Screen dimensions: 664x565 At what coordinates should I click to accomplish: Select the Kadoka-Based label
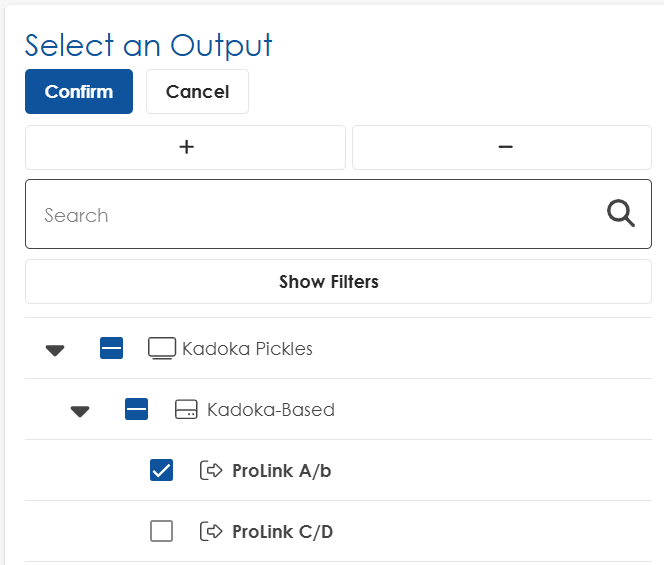point(270,410)
